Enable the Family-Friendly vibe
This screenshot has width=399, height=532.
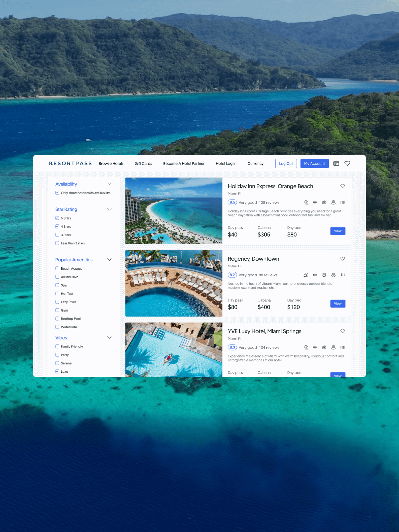tap(57, 346)
